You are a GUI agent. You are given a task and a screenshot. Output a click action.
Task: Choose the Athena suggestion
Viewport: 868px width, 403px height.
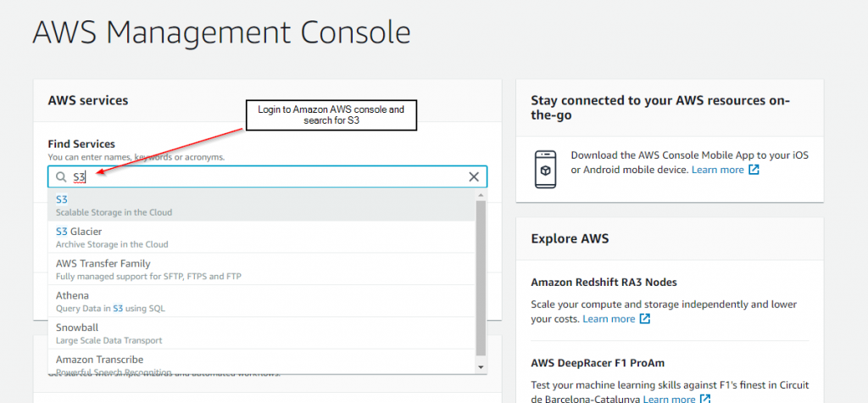tap(261, 301)
